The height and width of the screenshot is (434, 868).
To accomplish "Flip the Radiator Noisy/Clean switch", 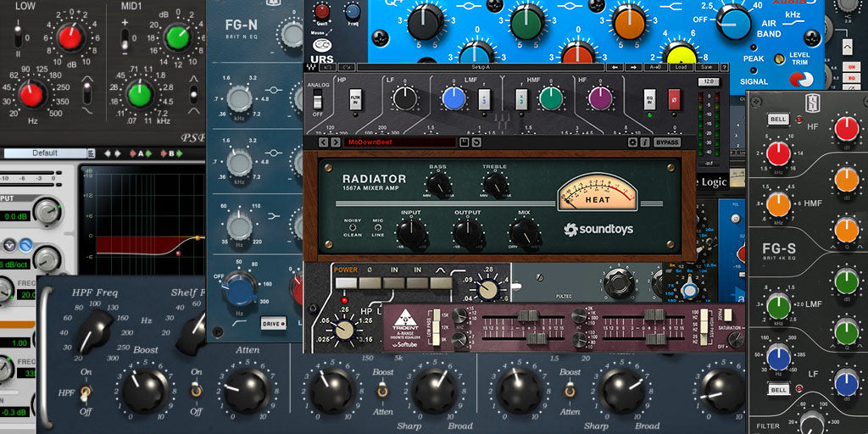I will [x=352, y=227].
